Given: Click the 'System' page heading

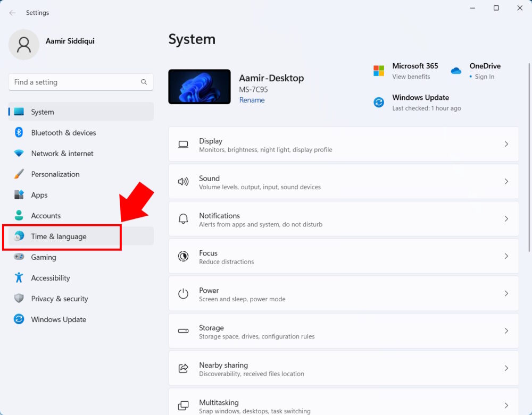Looking at the screenshot, I should click(x=192, y=40).
